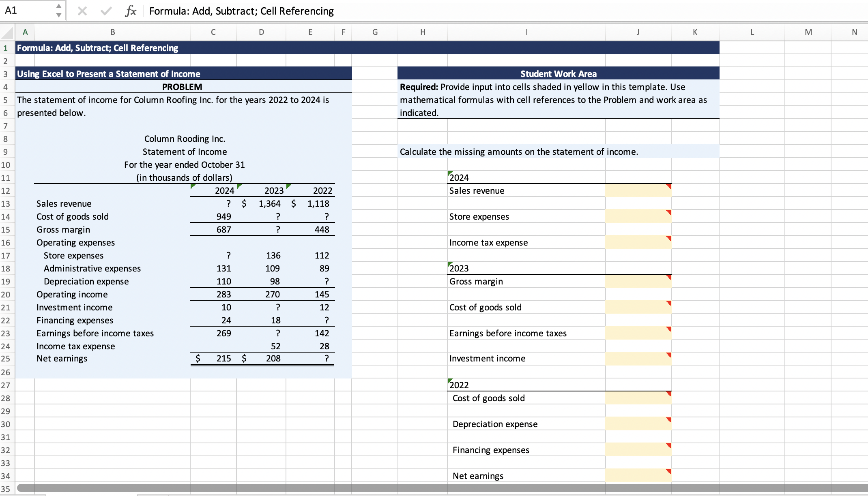Click the Name Box down arrow
The height and width of the screenshot is (496, 868).
(59, 15)
